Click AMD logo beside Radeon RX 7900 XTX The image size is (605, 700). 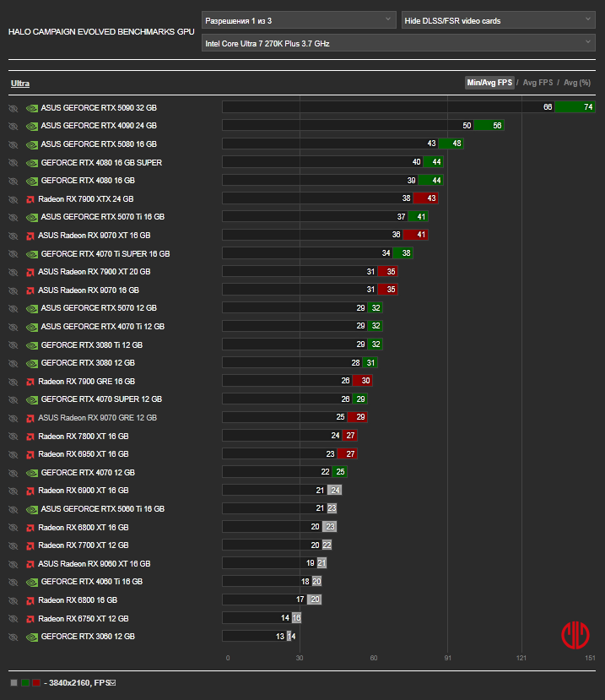[x=30, y=199]
